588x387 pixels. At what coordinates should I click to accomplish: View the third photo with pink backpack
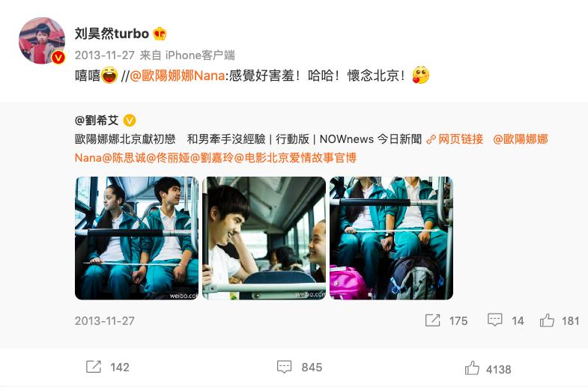[392, 238]
